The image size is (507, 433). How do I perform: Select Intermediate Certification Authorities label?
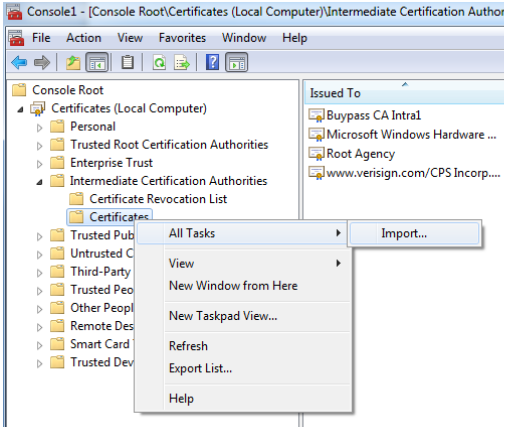point(168,181)
